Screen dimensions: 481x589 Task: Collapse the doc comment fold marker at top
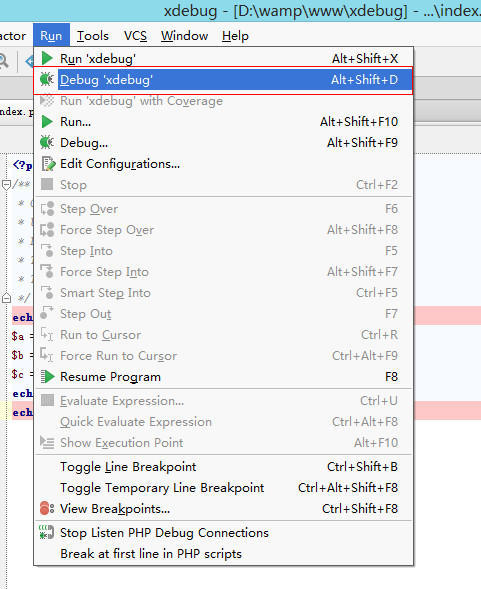tap(6, 185)
